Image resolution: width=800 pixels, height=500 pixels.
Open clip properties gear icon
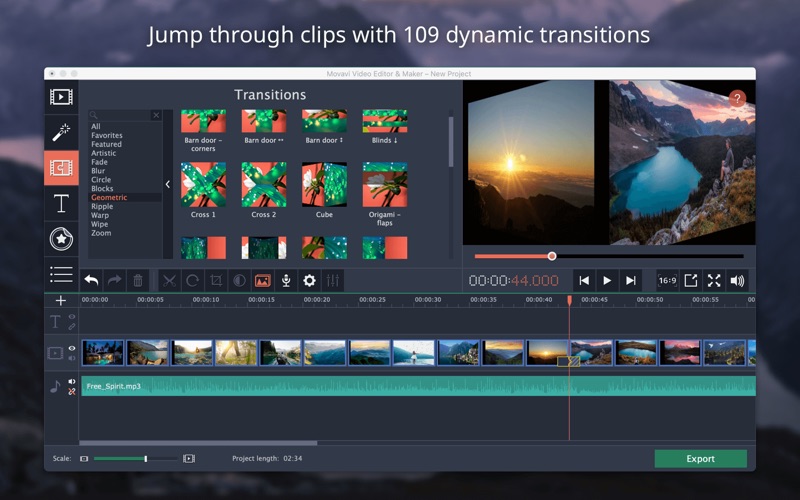[310, 281]
